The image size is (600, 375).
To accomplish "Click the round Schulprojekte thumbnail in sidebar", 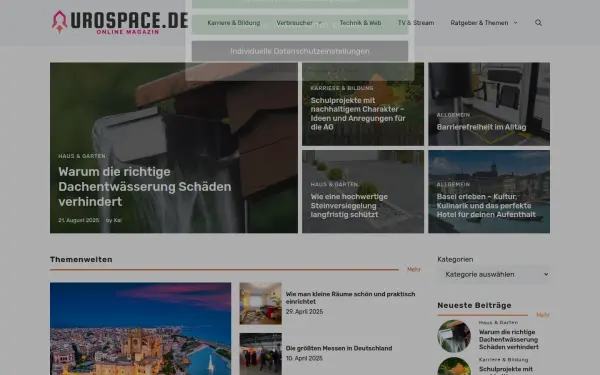I will (454, 366).
